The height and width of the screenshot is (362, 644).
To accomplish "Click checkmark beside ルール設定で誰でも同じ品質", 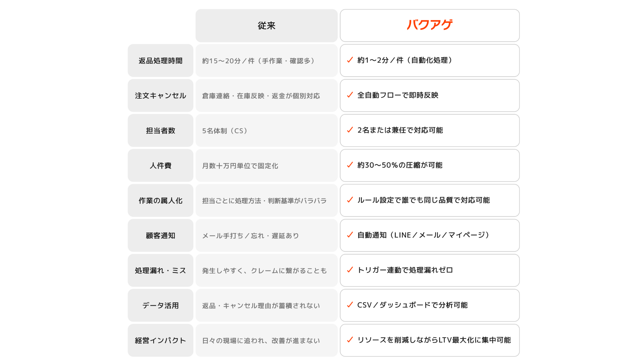I will pyautogui.click(x=350, y=200).
